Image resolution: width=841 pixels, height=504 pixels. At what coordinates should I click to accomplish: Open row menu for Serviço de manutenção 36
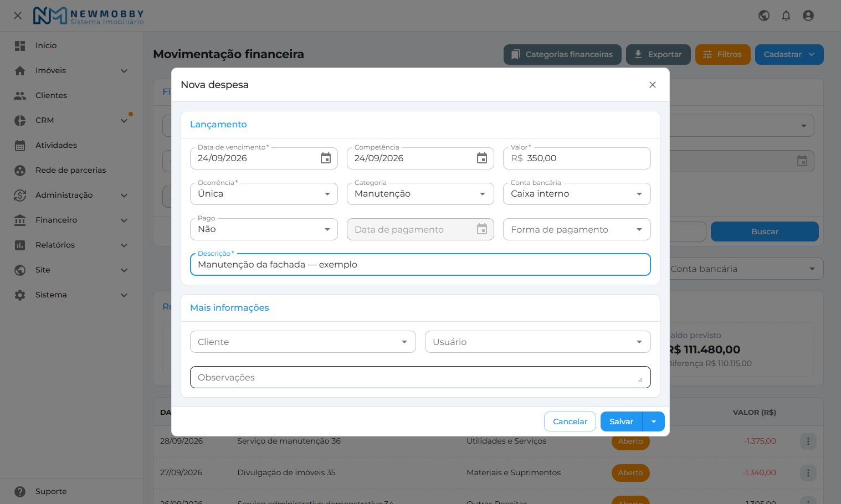click(x=808, y=441)
